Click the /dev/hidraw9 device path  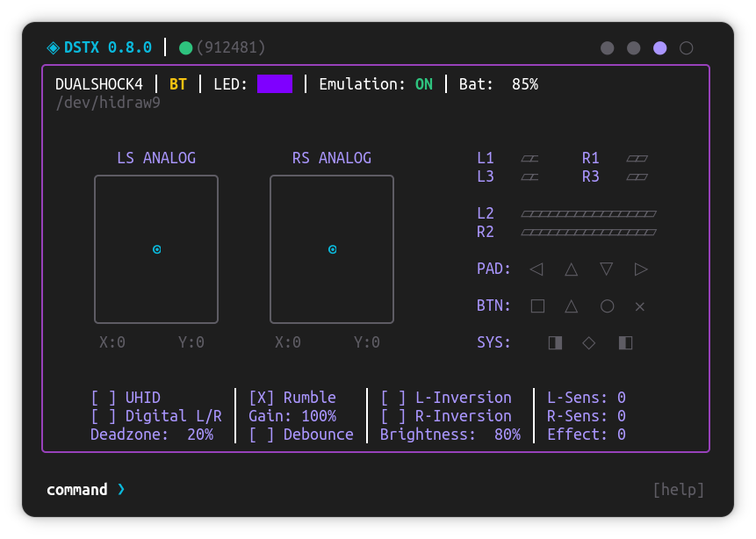[108, 102]
